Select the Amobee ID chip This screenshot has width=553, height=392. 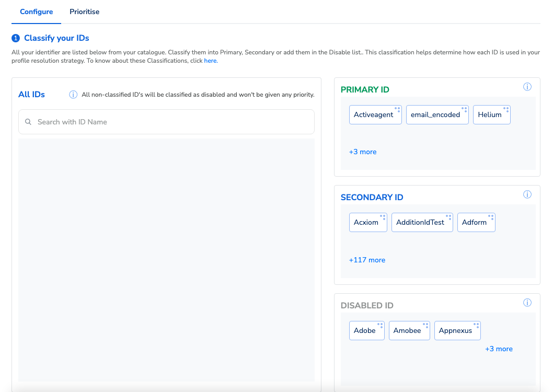coord(409,330)
